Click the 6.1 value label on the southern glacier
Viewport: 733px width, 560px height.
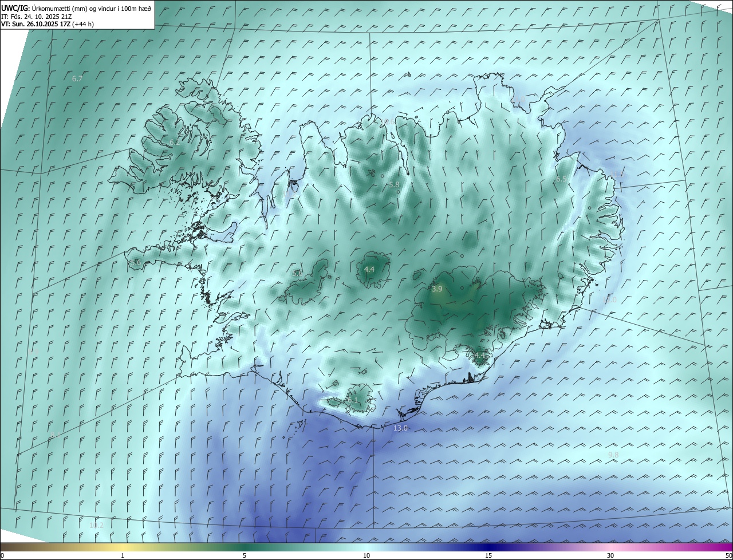tap(352, 400)
